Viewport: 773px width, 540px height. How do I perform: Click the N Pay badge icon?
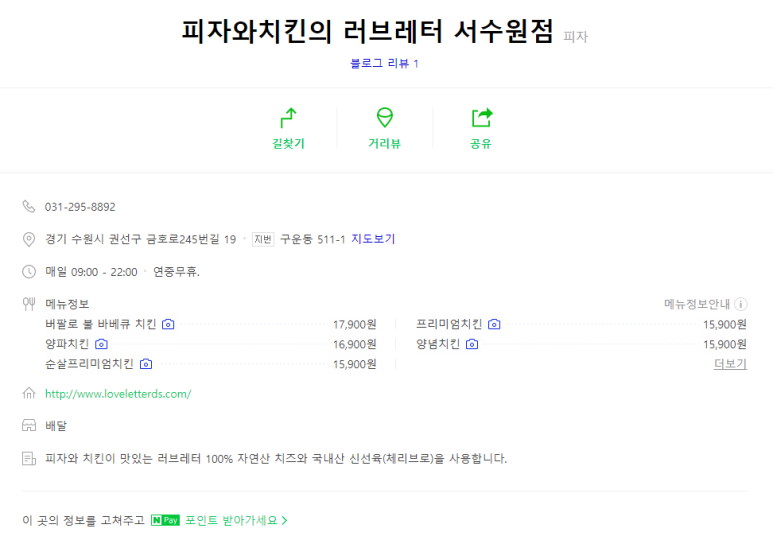(165, 520)
